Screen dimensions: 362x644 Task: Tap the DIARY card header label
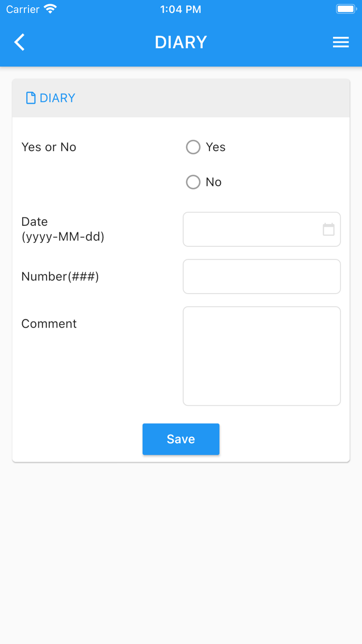(x=57, y=98)
